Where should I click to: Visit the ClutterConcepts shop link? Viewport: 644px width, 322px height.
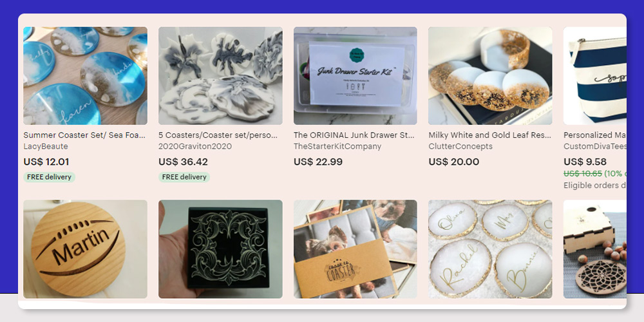click(x=460, y=146)
